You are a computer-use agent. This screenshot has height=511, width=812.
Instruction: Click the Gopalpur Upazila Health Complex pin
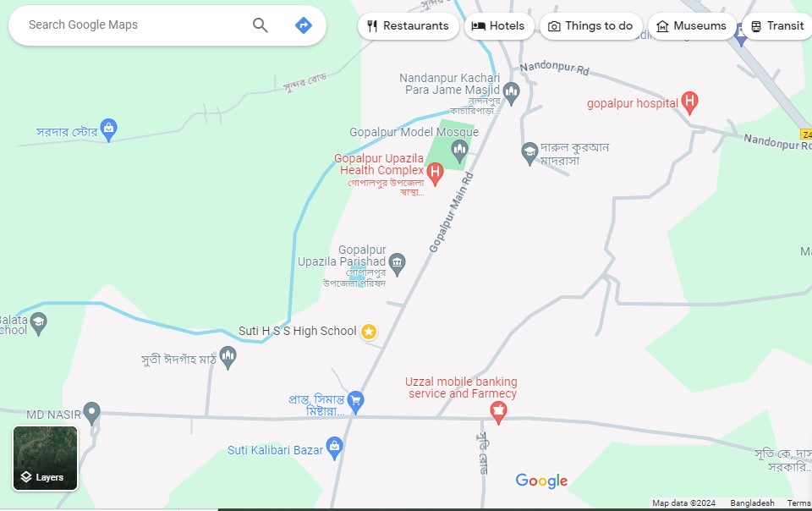click(435, 174)
